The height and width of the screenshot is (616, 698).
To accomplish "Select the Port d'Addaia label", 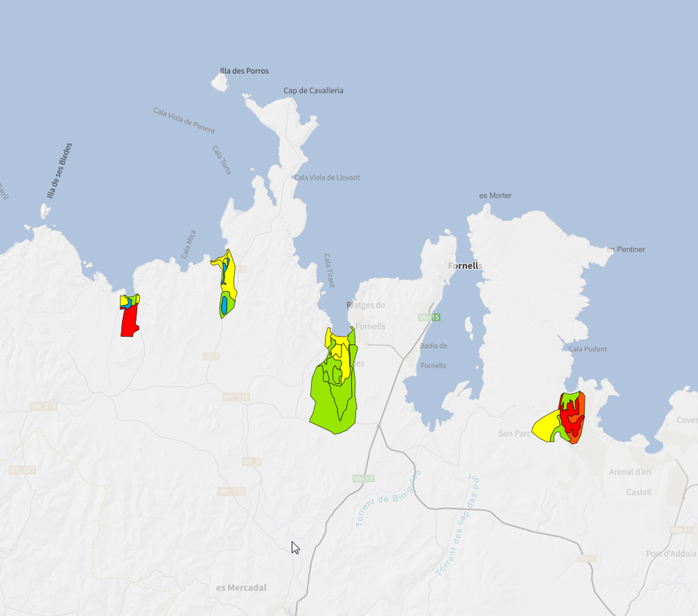I will coord(671,554).
